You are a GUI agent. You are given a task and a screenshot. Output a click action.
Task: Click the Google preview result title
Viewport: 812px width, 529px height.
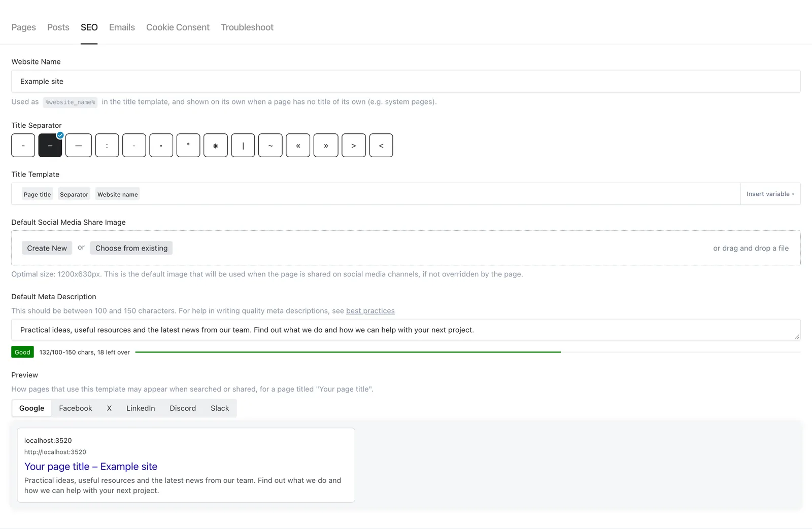coord(91,467)
